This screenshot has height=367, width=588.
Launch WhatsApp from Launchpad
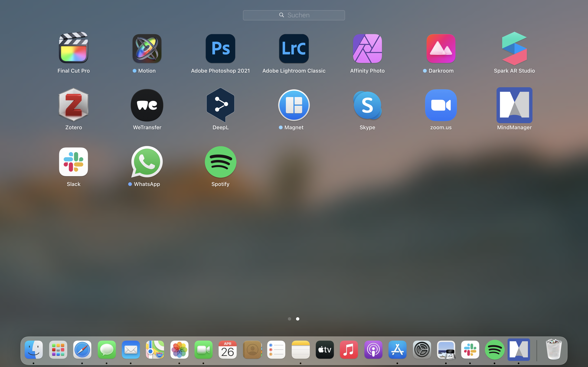coord(147,162)
